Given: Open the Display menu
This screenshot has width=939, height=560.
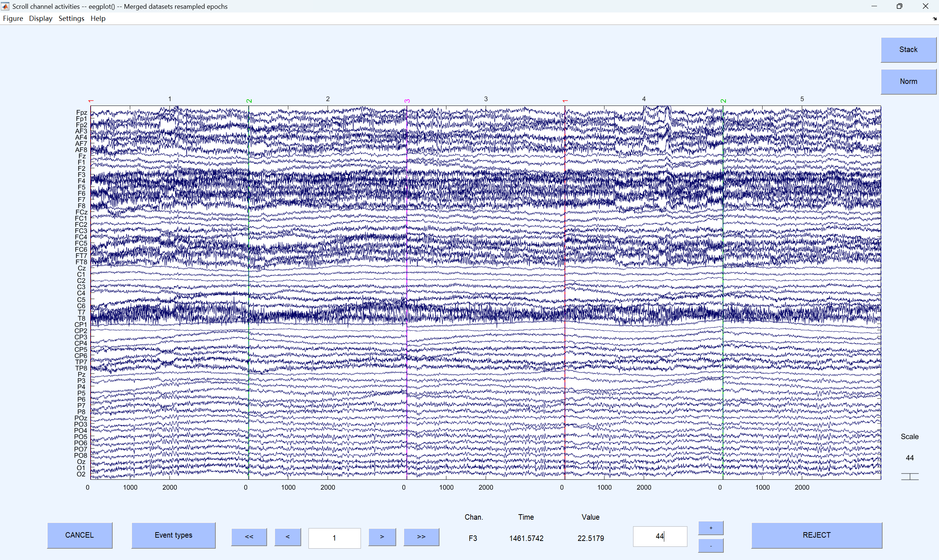Looking at the screenshot, I should pyautogui.click(x=40, y=18).
